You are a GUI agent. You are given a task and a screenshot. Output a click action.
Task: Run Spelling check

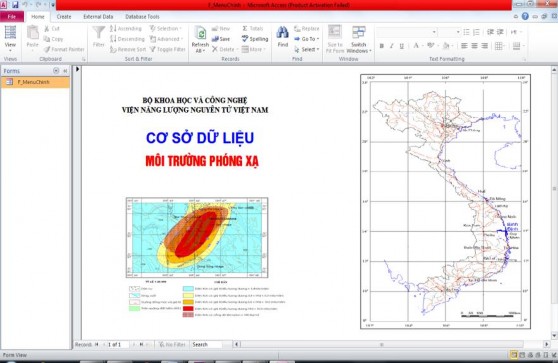(255, 39)
